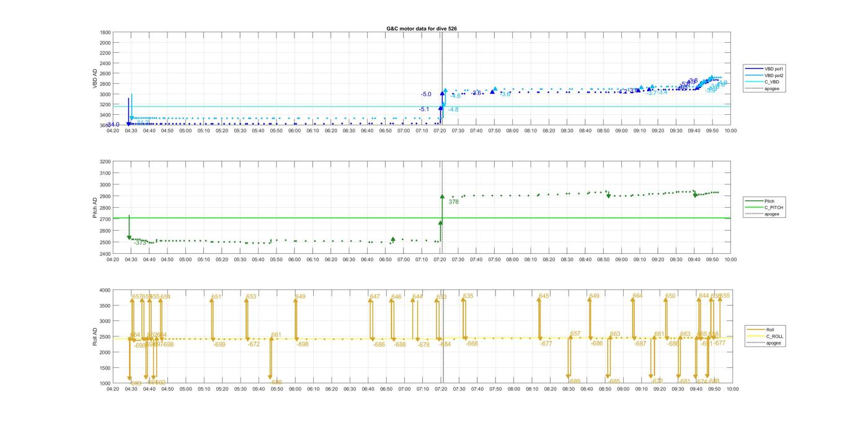Click the '645' roll annotation
868x430 pixels.
(x=544, y=296)
